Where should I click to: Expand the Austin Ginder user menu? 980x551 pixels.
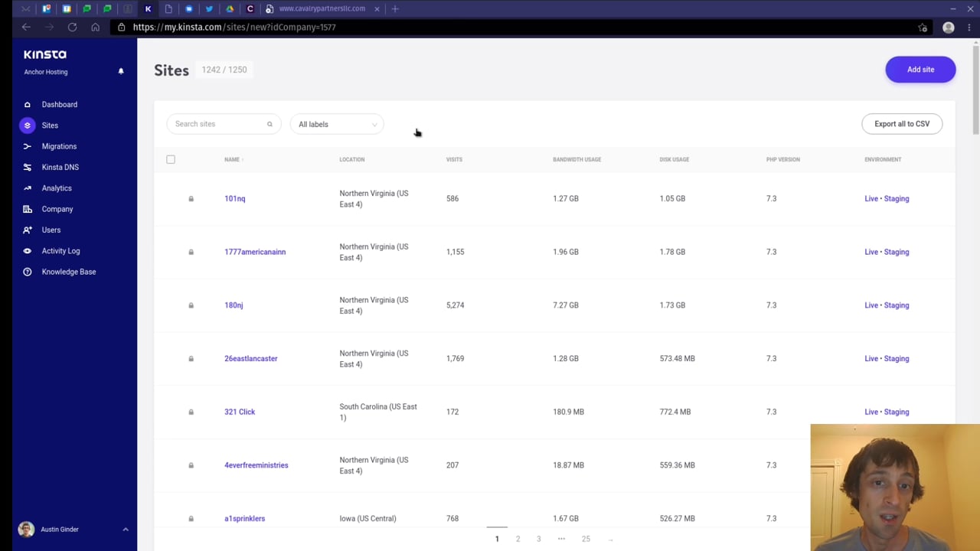[x=126, y=530]
